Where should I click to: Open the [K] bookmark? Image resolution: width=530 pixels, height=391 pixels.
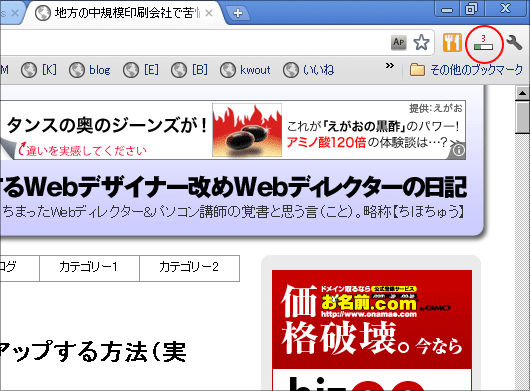(39, 70)
